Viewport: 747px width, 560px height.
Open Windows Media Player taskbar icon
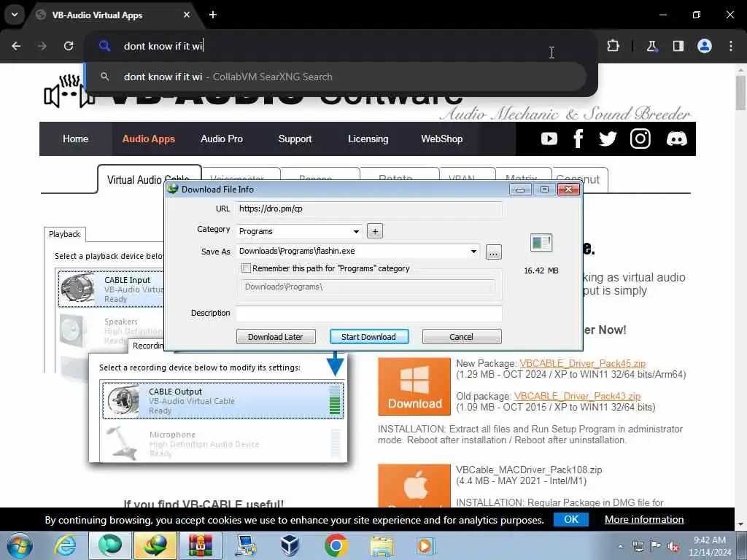tap(425, 545)
